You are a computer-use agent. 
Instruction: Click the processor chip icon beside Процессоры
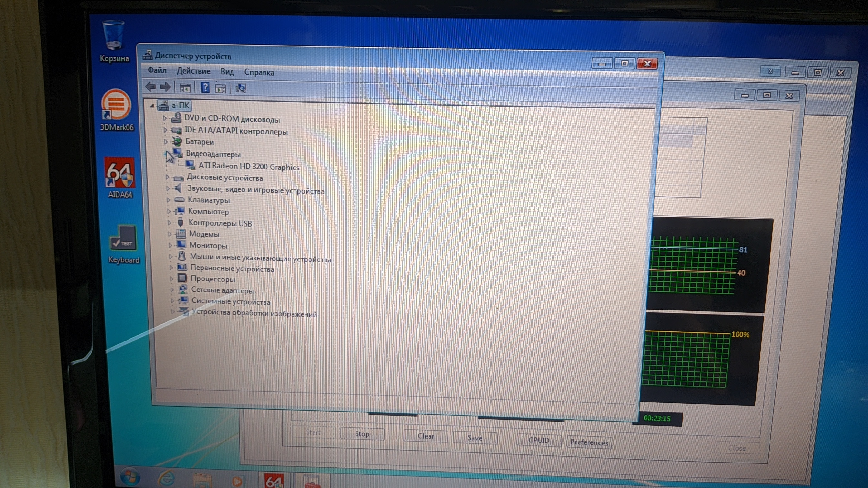pyautogui.click(x=182, y=278)
